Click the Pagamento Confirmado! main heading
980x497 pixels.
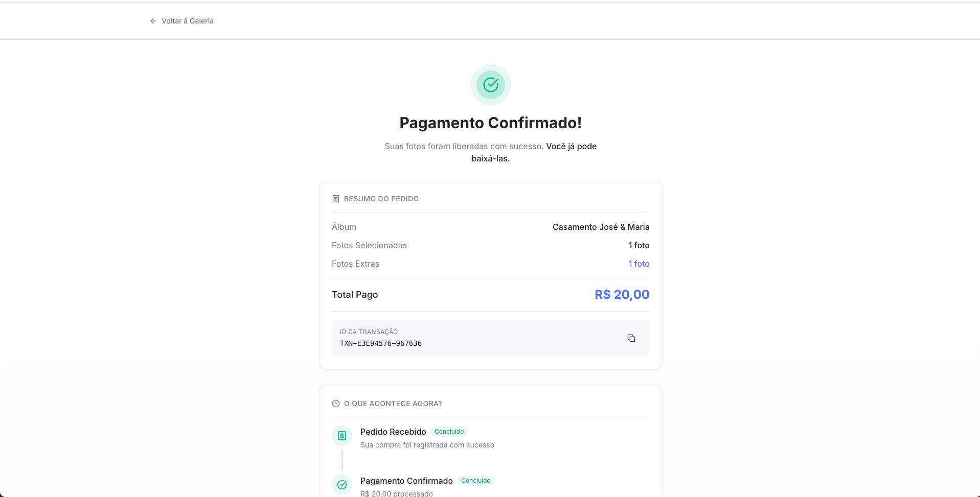[x=490, y=123]
